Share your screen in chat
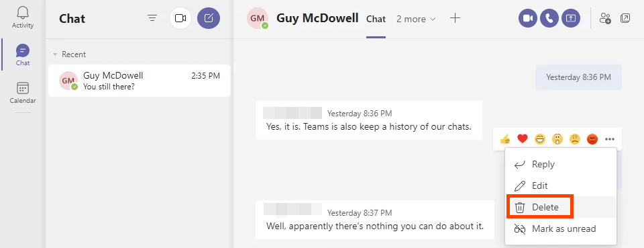644x248 pixels. click(571, 19)
